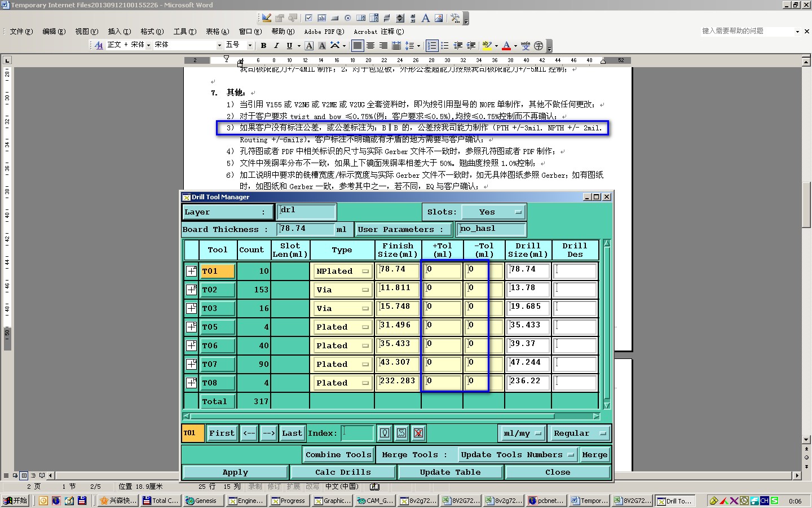Open the 帮助 (Help) menu

pos(283,32)
